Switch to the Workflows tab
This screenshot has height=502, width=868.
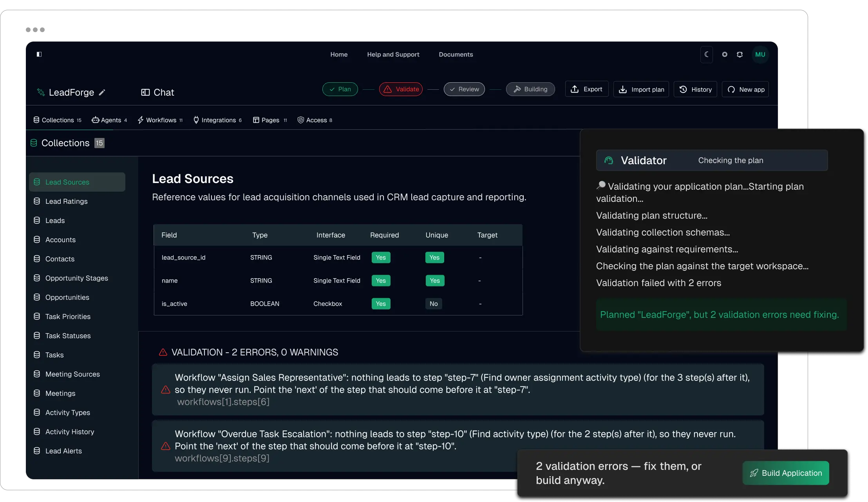pos(160,120)
